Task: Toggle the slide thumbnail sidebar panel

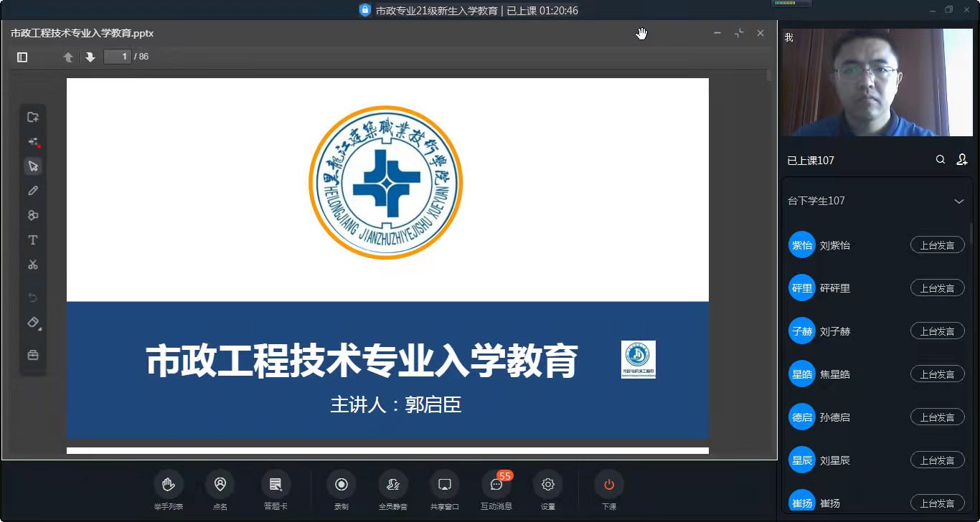Action: click(22, 57)
